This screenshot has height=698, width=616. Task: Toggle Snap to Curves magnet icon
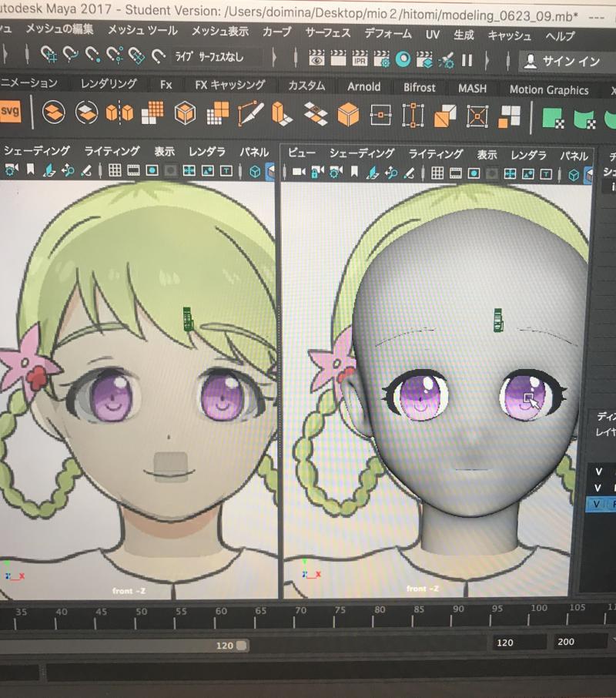pos(71,55)
